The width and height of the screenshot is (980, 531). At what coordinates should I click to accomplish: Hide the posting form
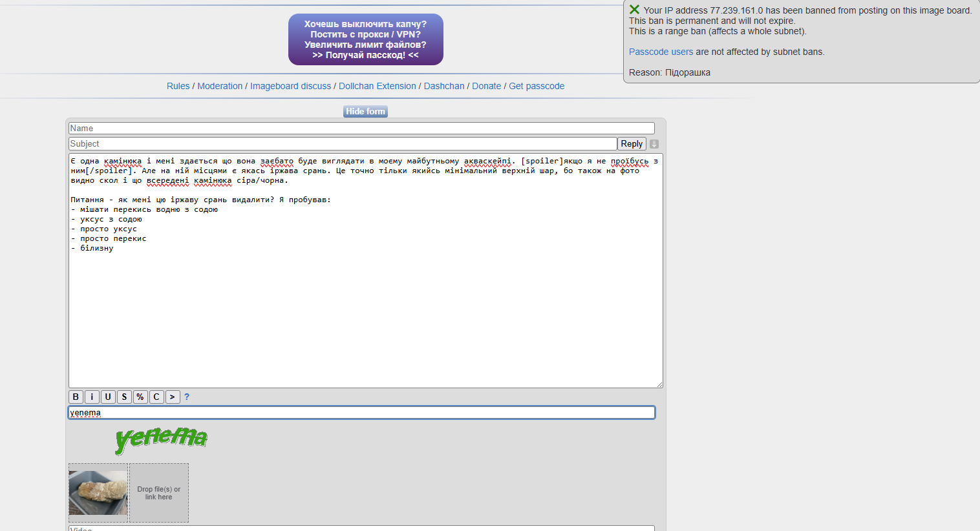(x=365, y=112)
